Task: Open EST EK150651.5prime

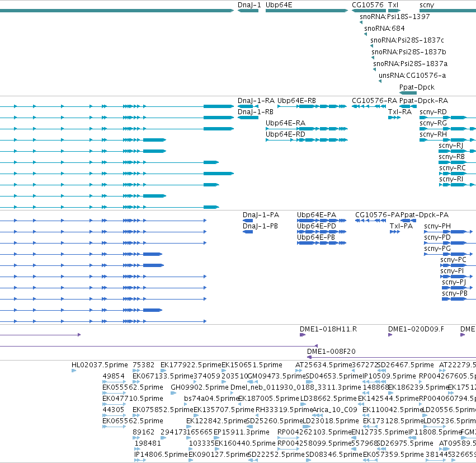Action: point(224,371)
